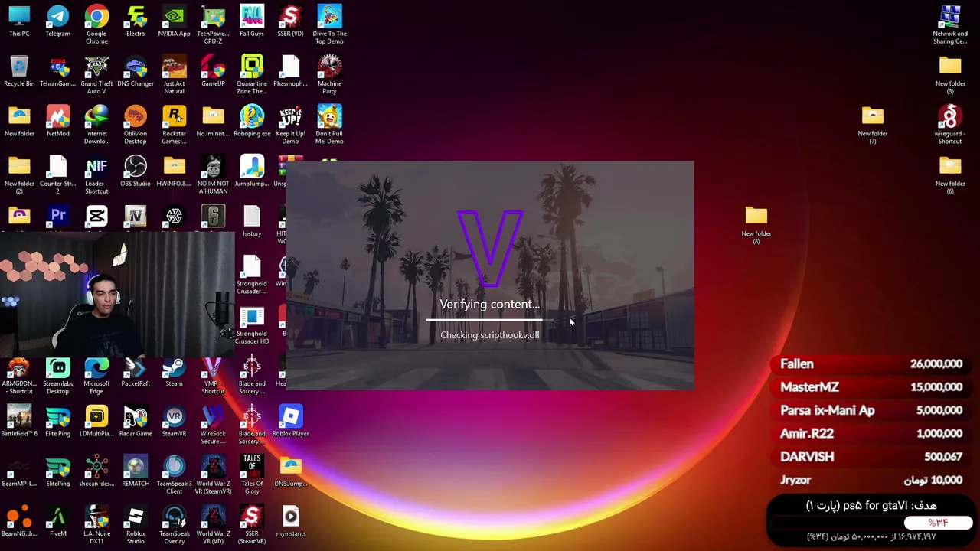Click the wireguard - Shortcut icon

[950, 125]
